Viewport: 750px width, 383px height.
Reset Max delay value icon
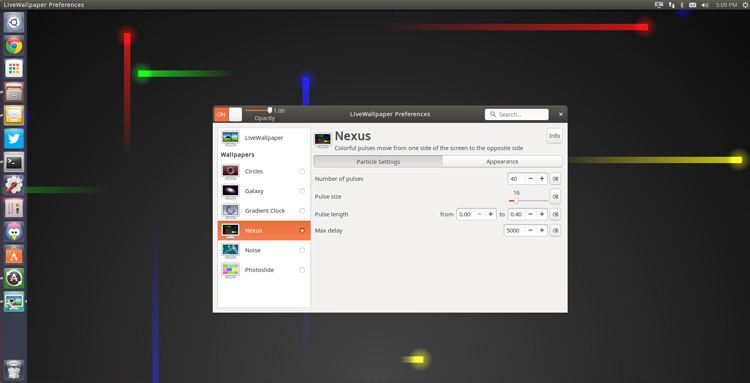pos(555,230)
